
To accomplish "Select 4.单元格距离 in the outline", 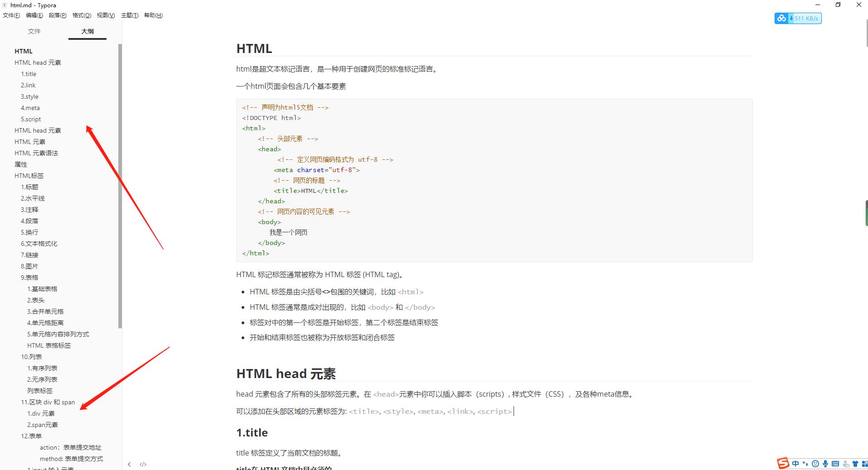I will point(45,323).
